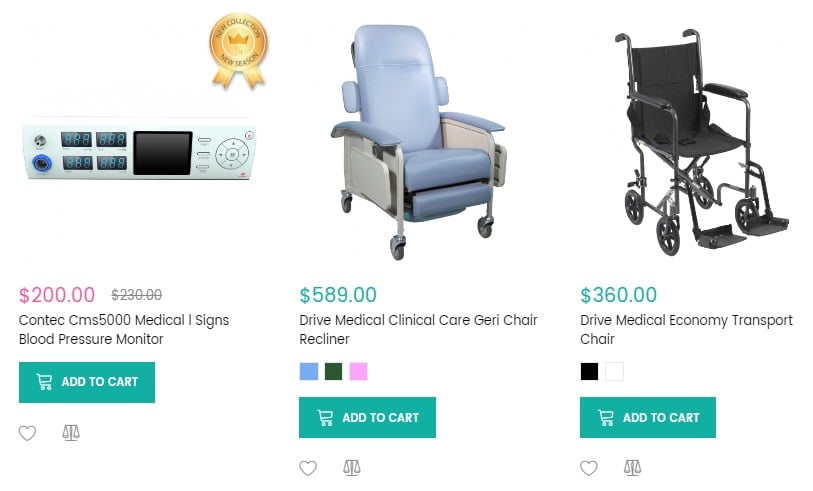Wishlist heart for Economy Transport Chair
This screenshot has height=491, width=813.
point(588,468)
